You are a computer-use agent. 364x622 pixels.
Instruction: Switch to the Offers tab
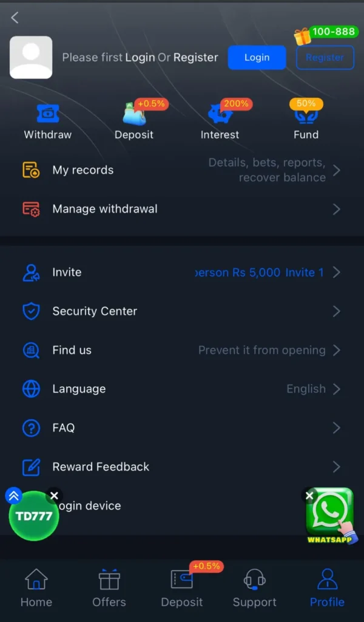[109, 588]
